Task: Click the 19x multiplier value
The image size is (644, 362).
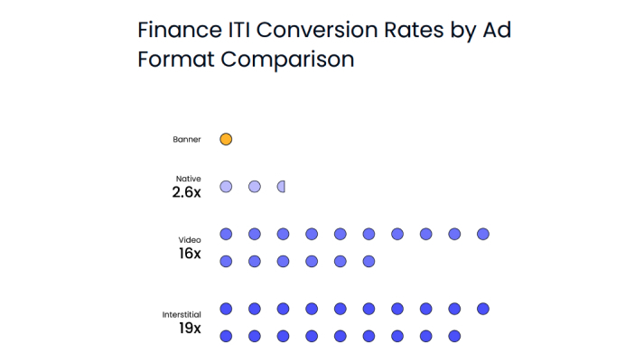Action: point(189,329)
